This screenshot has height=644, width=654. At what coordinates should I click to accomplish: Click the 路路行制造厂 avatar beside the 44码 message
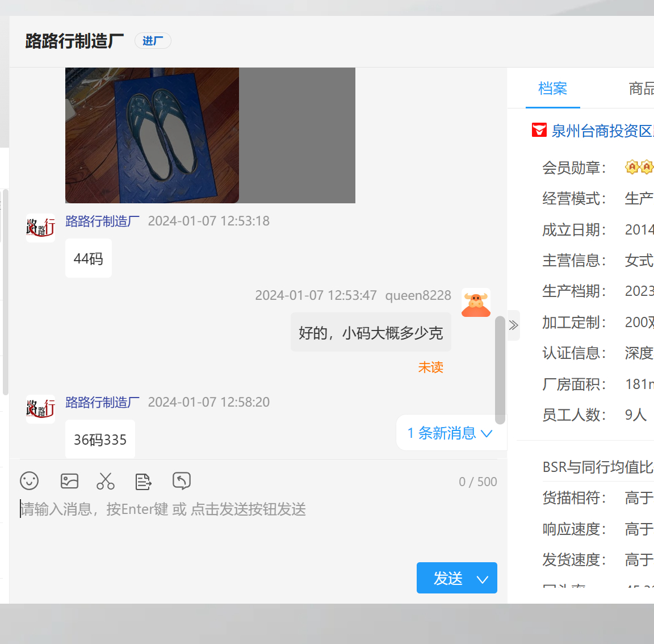[x=40, y=228]
